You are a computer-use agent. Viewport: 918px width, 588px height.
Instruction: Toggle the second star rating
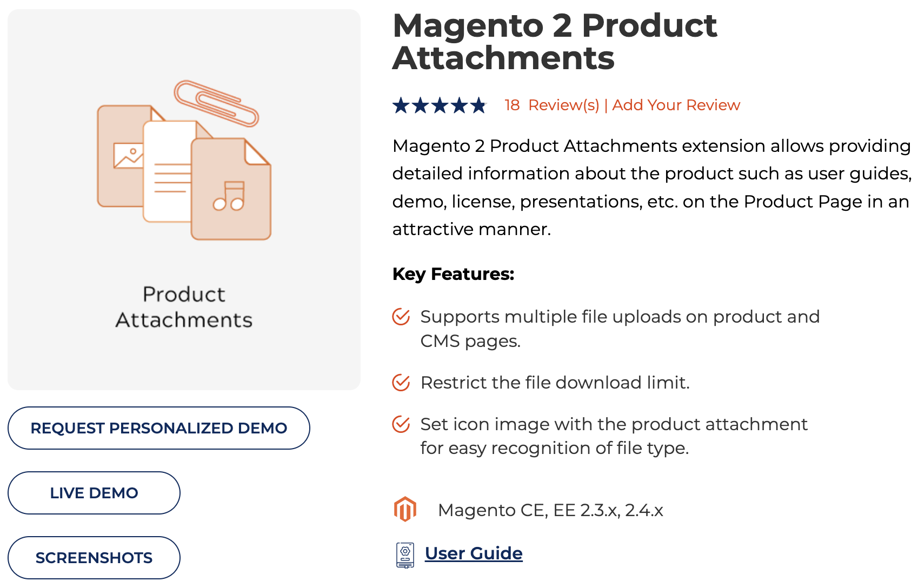(421, 104)
